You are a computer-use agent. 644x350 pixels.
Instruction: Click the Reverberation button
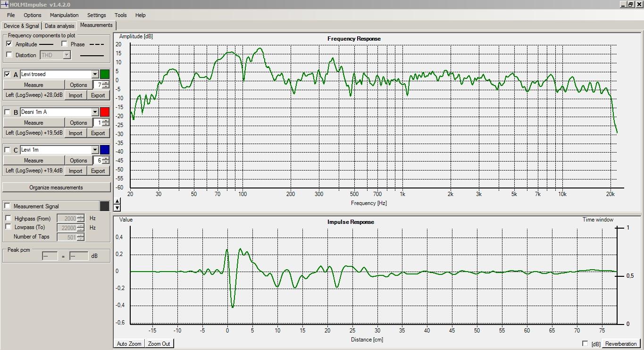click(x=621, y=344)
